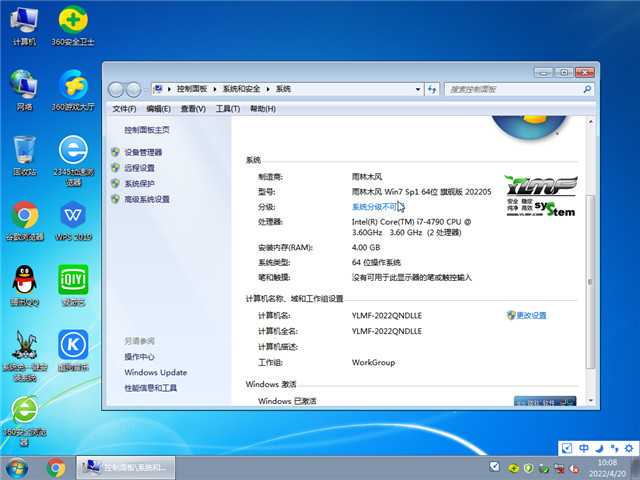Viewport: 640px width, 480px height.
Task: Open the 爱奇艺 iQIYI desktop icon
Action: tap(73, 286)
